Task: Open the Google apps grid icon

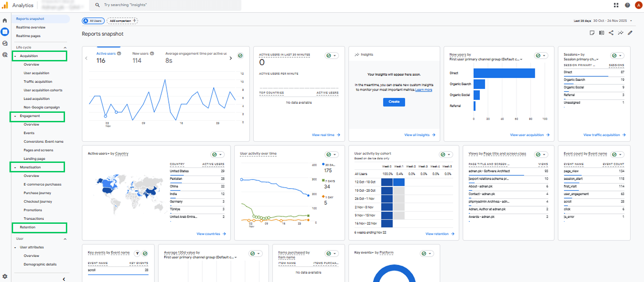Action: coord(616,5)
